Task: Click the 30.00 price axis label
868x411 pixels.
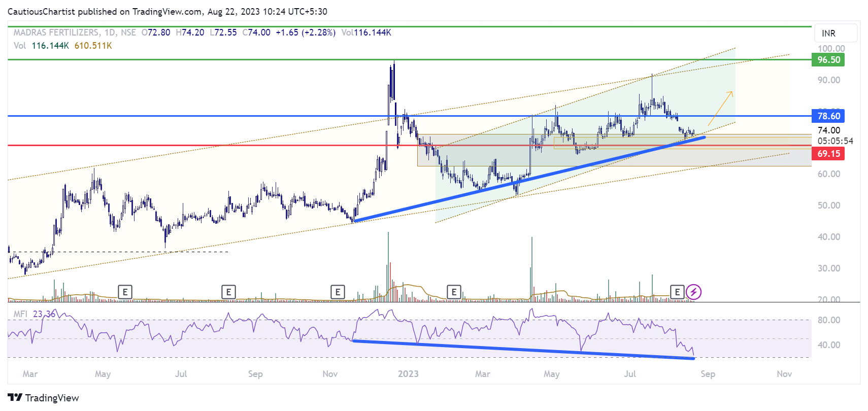Action: click(829, 268)
